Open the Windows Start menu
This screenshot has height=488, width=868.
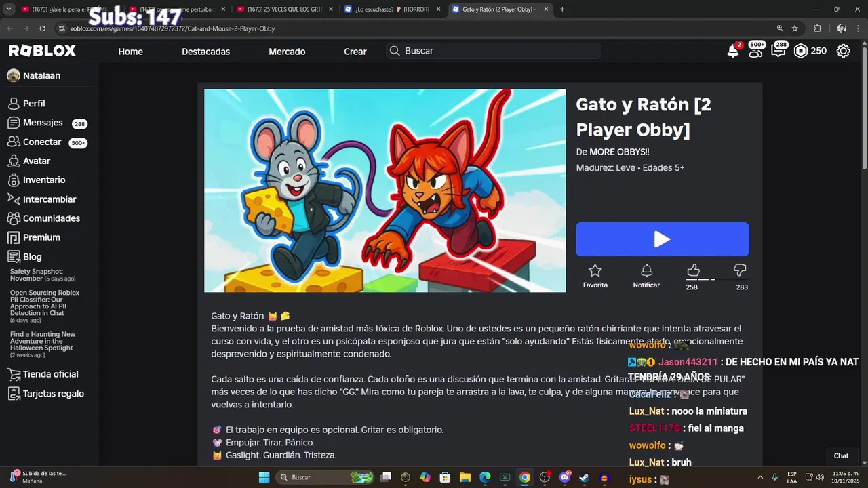[264, 477]
